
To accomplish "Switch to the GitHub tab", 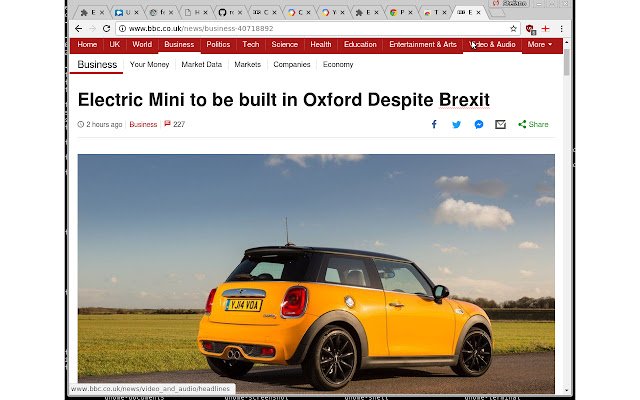I will (230, 13).
